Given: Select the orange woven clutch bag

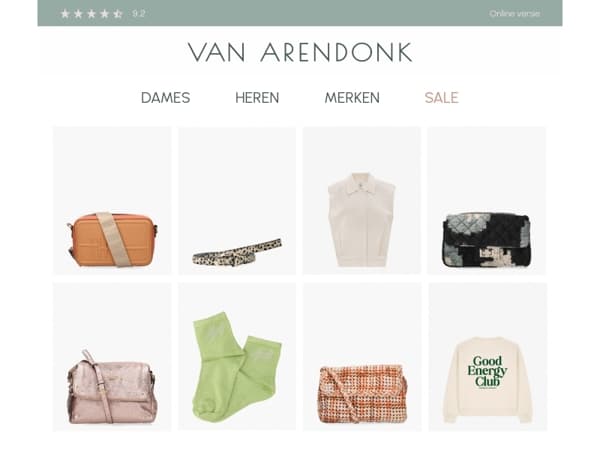Looking at the screenshot, I should coord(362,357).
